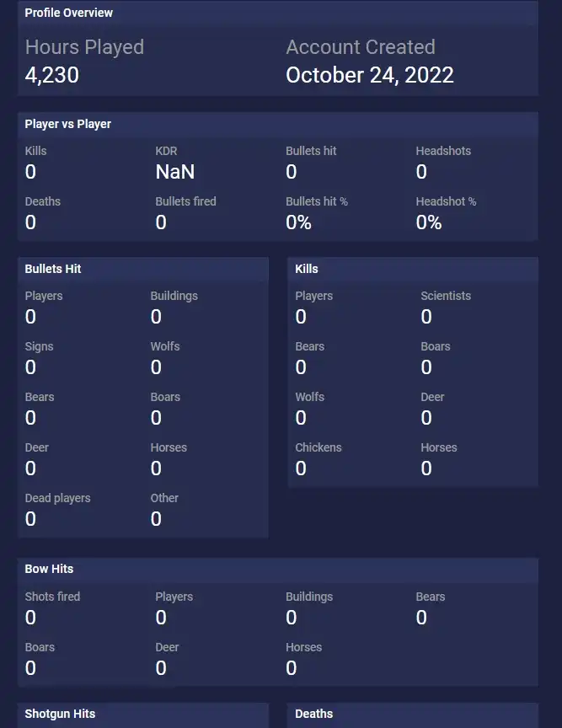This screenshot has height=728, width=562.
Task: Click the Profile Overview panel header
Action: click(x=69, y=13)
